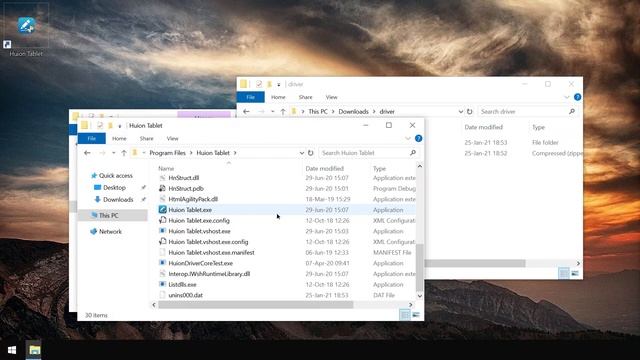Open address history dropdown in Huion Tablet window
The image size is (640, 360).
click(x=302, y=153)
